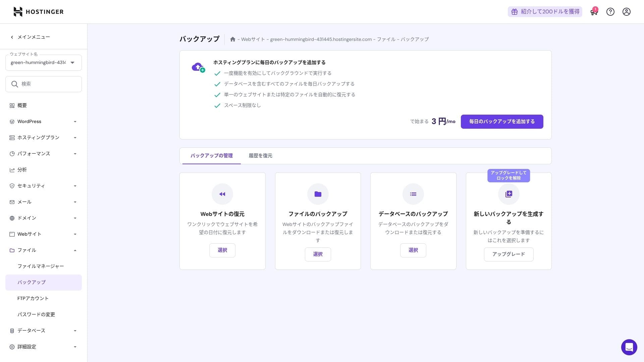Click the セキュリティ shield icon
The width and height of the screenshot is (644, 362).
12,186
